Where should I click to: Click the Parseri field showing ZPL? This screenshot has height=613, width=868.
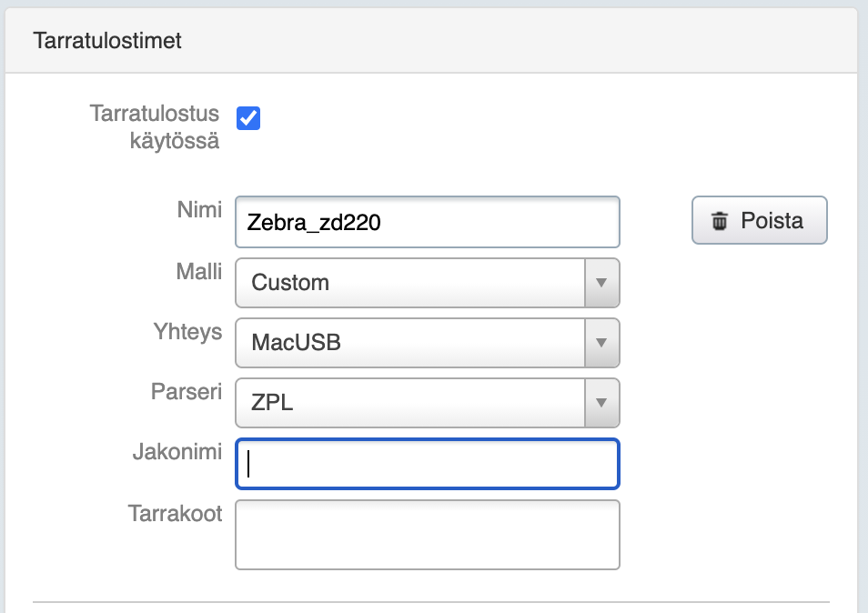(409, 403)
